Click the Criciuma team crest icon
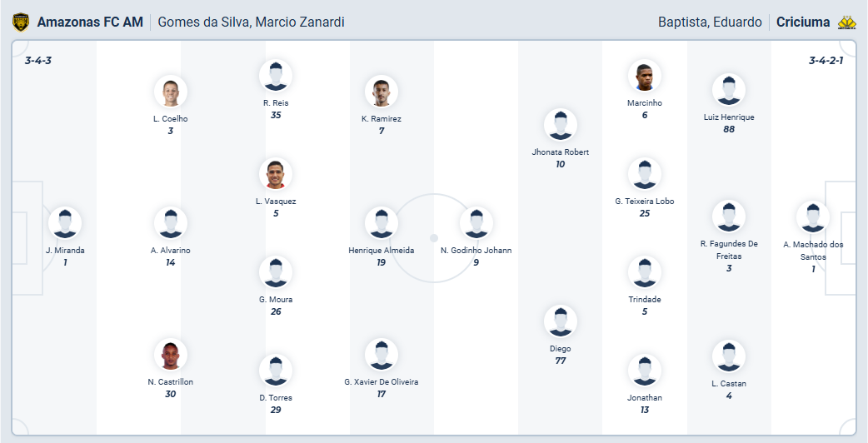This screenshot has width=868, height=443. tap(846, 22)
